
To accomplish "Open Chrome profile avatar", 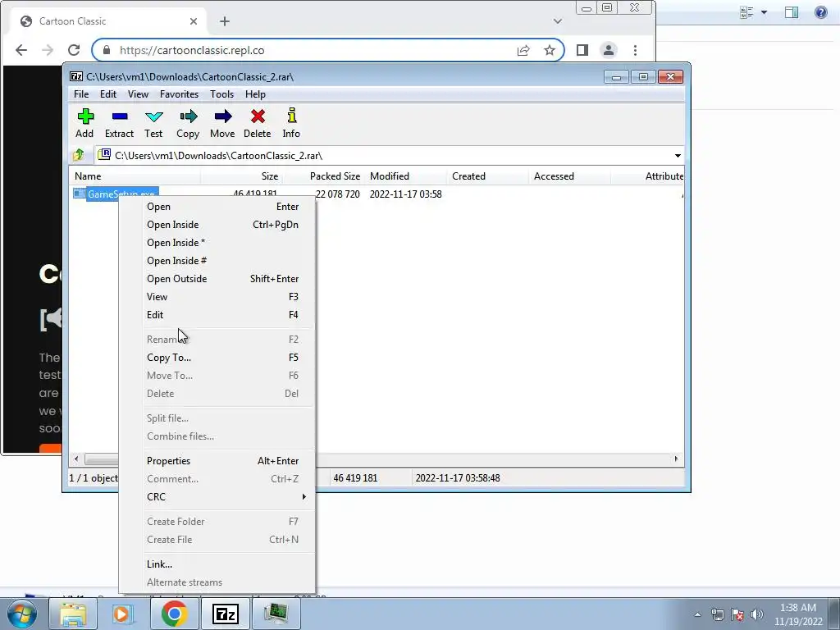I will pos(609,50).
